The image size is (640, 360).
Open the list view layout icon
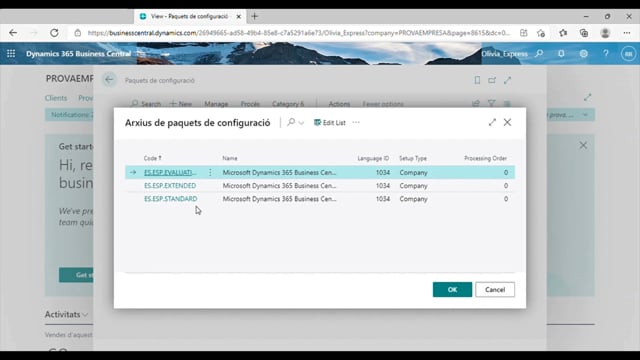click(507, 104)
